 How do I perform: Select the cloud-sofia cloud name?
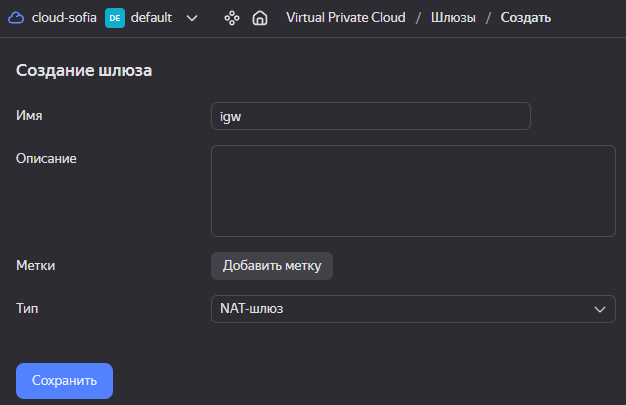64,18
